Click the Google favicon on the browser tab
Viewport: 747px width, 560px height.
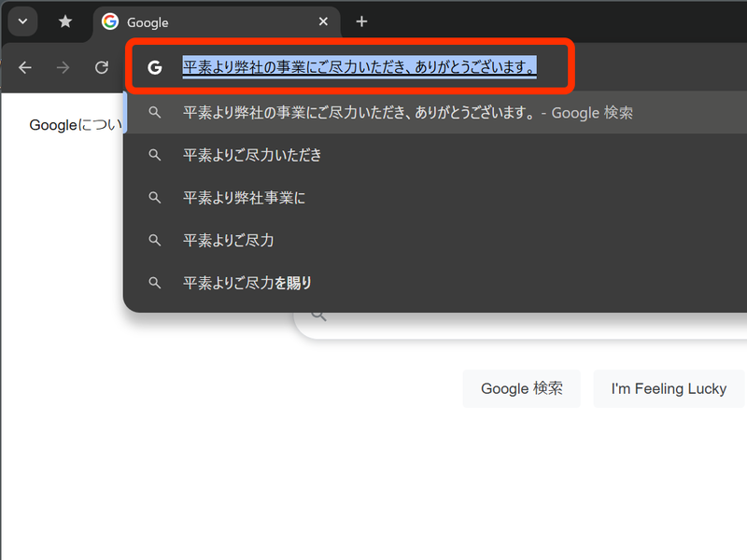click(x=111, y=21)
